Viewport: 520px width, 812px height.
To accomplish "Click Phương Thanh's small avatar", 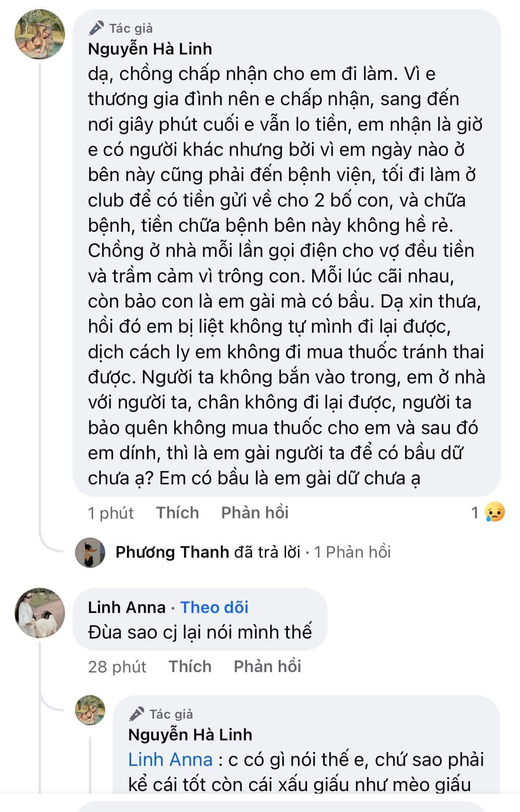I will click(x=90, y=552).
